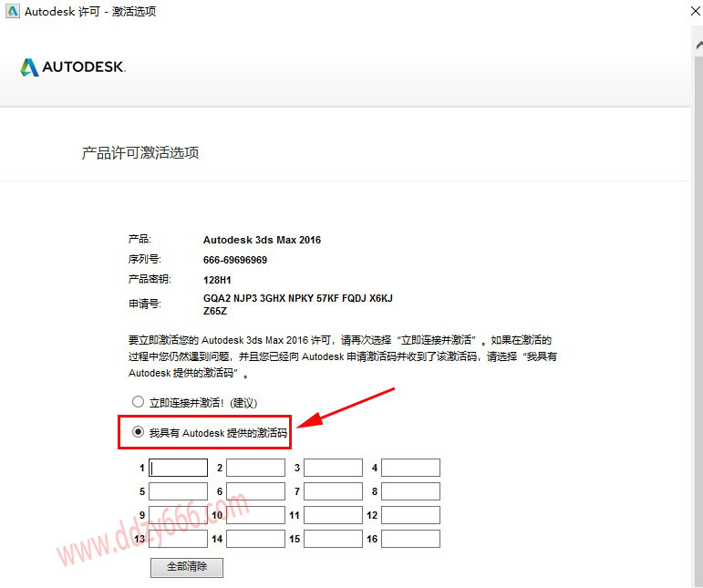703x588 pixels.
Task: Click product name 'Autodesk 3ds Max 2016'
Action: 262,240
